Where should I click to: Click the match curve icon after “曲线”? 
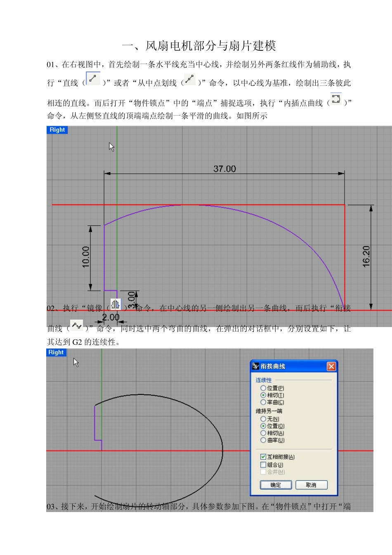coord(76,325)
